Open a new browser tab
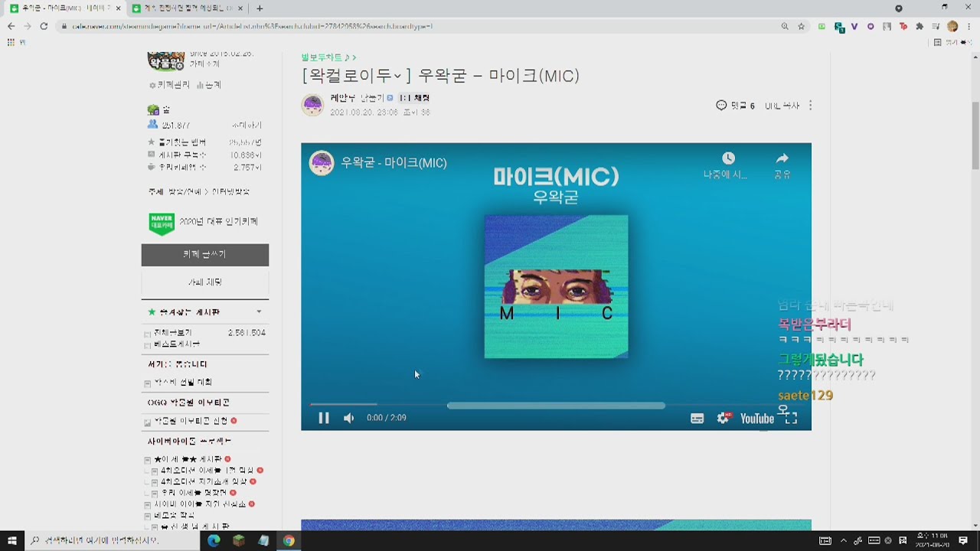 [260, 8]
